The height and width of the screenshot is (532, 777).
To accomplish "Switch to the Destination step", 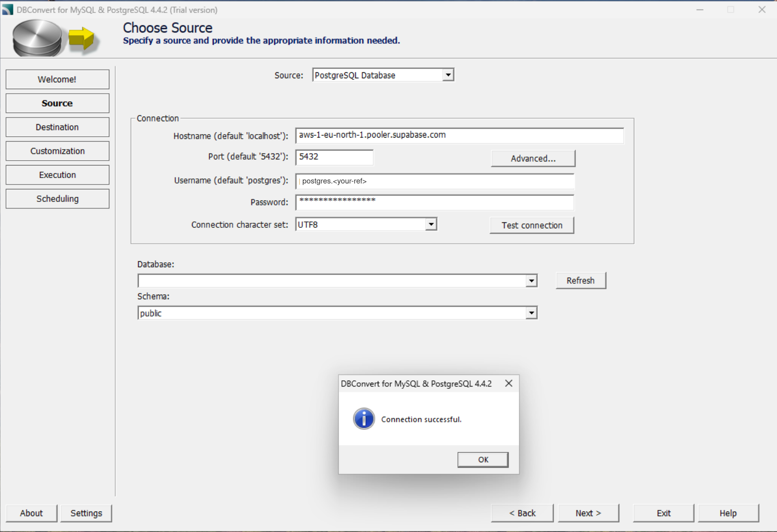I will click(x=57, y=127).
